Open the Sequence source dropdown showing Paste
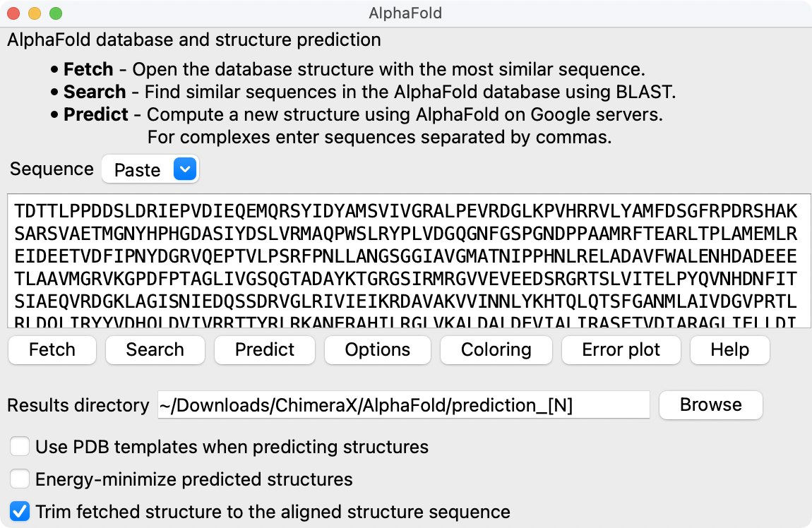Viewport: 812px width, 528px height. 150,169
